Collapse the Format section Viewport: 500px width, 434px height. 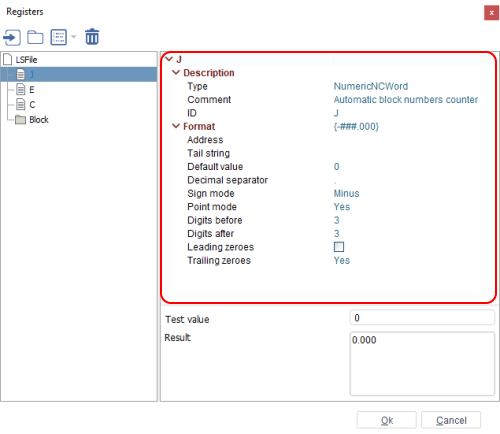tap(176, 126)
